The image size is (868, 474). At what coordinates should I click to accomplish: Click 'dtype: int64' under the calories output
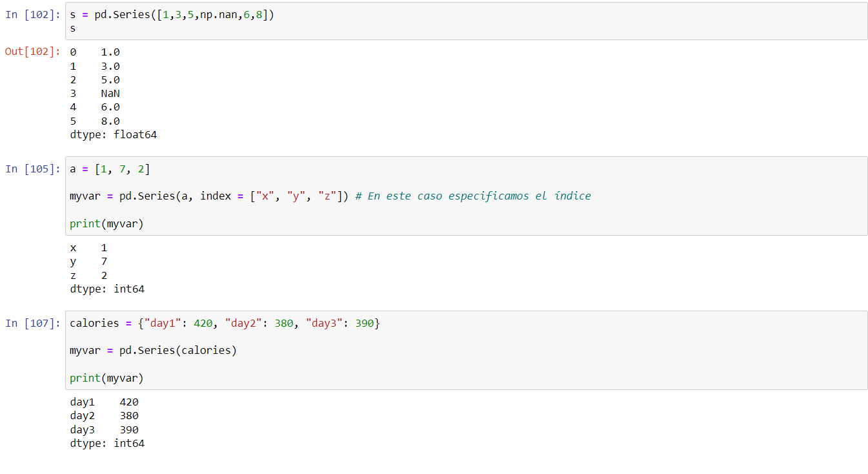(x=107, y=444)
